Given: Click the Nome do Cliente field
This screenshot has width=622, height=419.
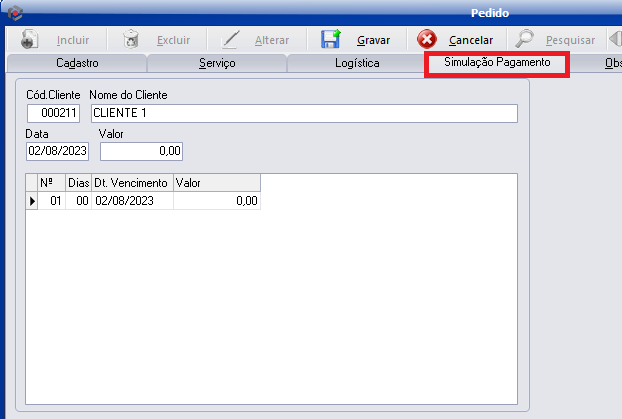Looking at the screenshot, I should pyautogui.click(x=304, y=113).
